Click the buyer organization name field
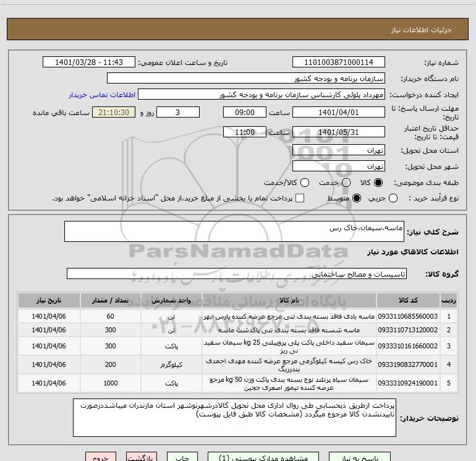476x461 pixels. click(246, 79)
